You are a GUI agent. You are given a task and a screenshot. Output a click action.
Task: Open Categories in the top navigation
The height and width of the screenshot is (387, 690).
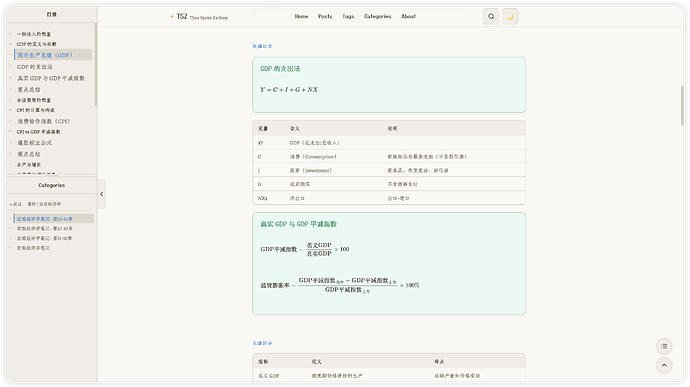point(378,16)
